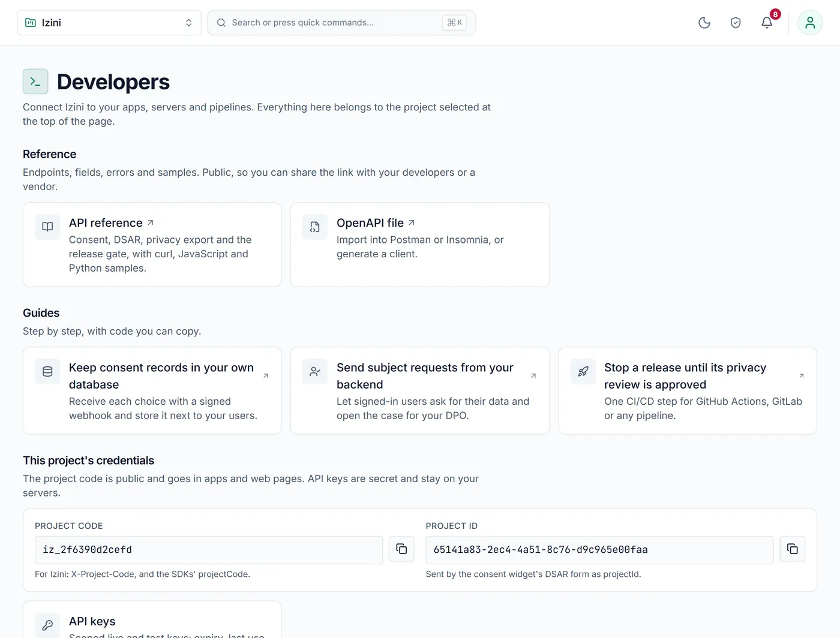Open the Izini project selector dropdown
This screenshot has height=638, width=840.
109,23
